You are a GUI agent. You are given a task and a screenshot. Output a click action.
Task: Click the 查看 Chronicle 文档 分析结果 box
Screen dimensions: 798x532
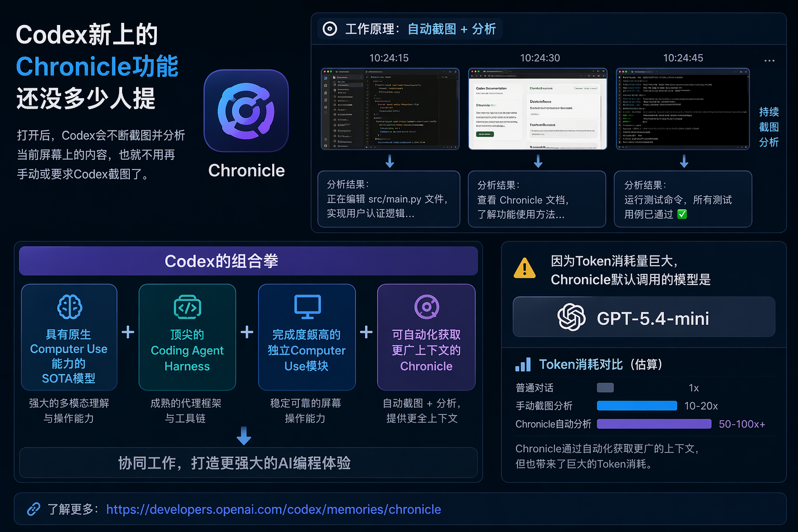pos(537,199)
